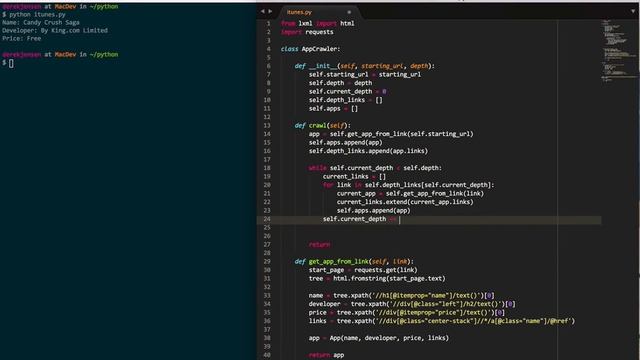
Task: Click "self.apps.append(app)" on line 15
Action: 345,142
